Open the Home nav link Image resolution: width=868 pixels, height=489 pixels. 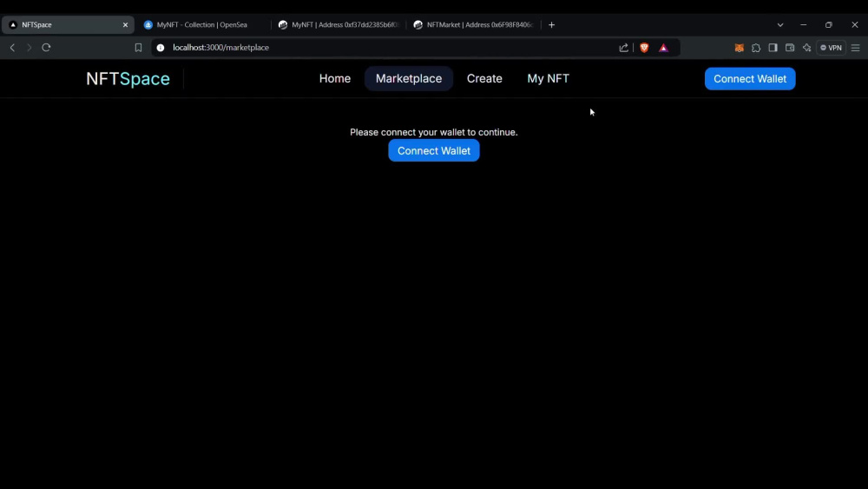coord(335,79)
